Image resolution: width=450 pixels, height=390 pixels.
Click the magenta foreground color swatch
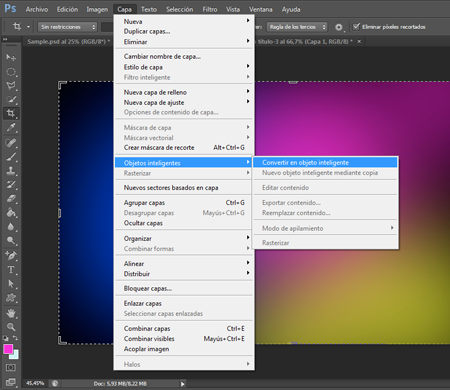[x=8, y=349]
